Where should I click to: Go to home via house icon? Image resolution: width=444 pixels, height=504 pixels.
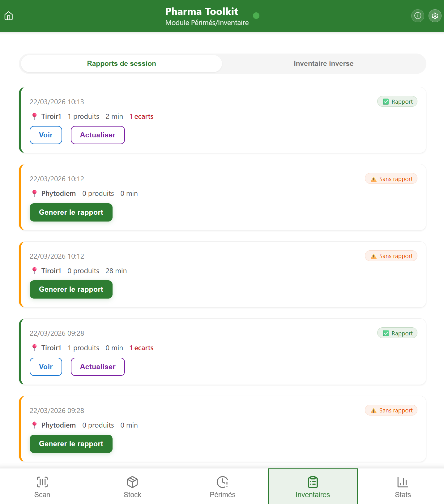coord(9,16)
